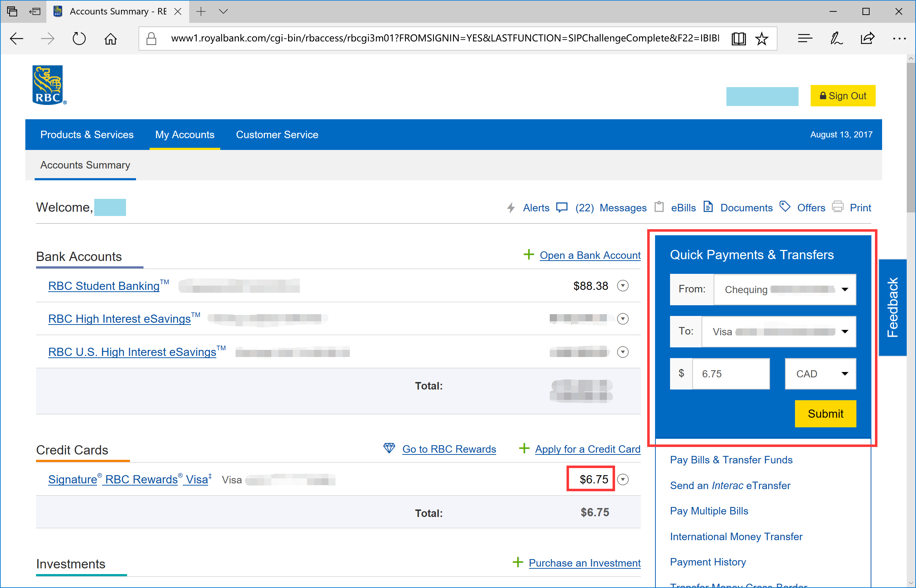The width and height of the screenshot is (916, 588).
Task: Open the eBills link
Action: pos(683,208)
